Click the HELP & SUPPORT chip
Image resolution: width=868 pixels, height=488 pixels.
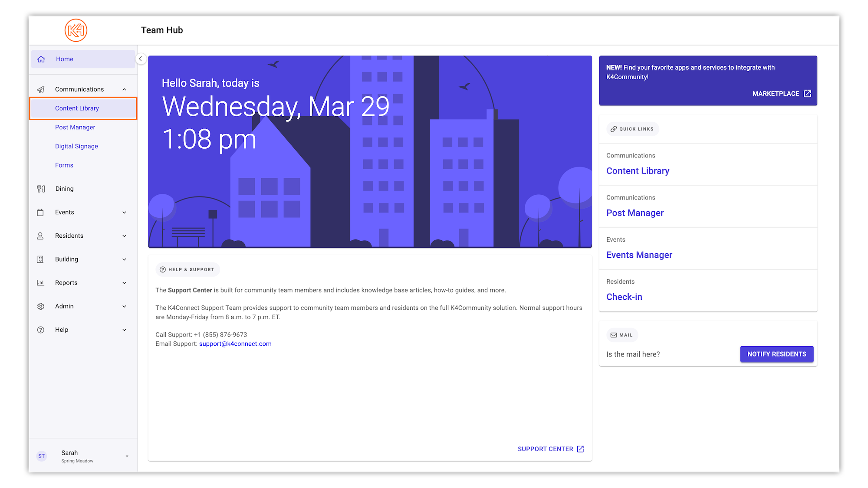[187, 269]
